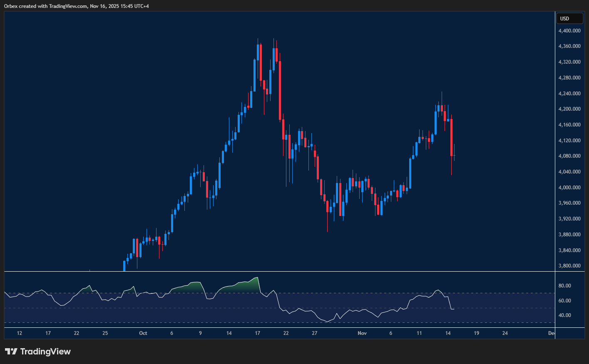Click the 4,400.000 price axis label

point(569,31)
